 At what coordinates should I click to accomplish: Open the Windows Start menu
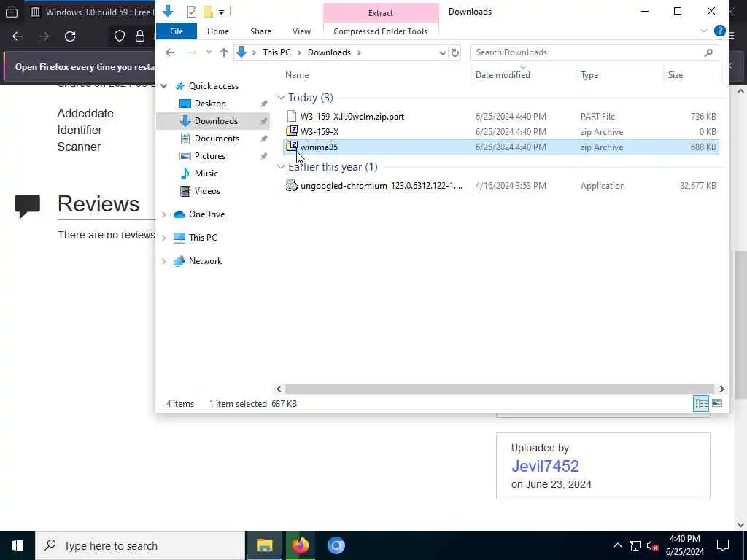point(18,545)
